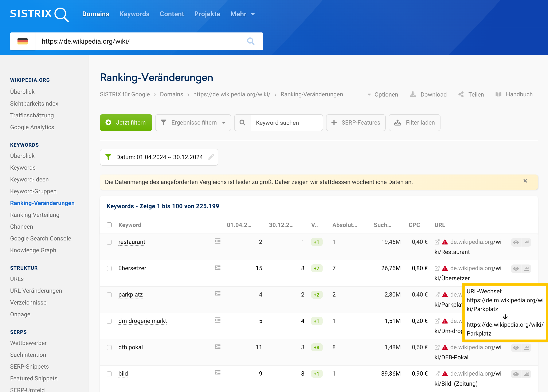This screenshot has height=392, width=548.
Task: Click red warning triangle in restaurant row
Action: [445, 242]
